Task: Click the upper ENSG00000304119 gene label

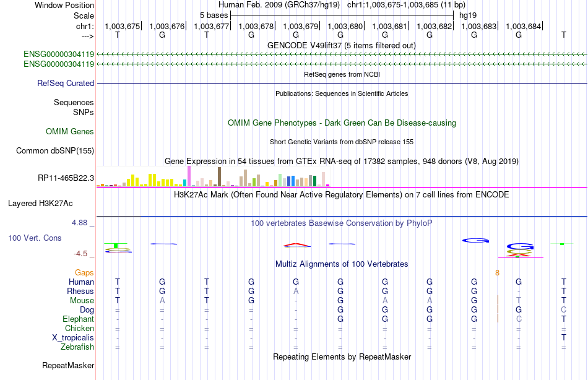Action: 59,54
